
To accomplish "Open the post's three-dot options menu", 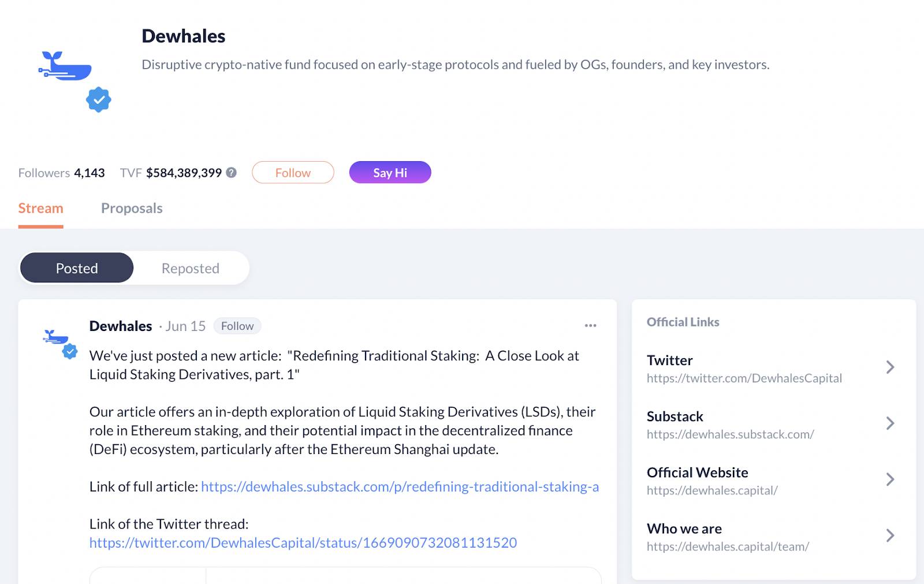I will (590, 325).
